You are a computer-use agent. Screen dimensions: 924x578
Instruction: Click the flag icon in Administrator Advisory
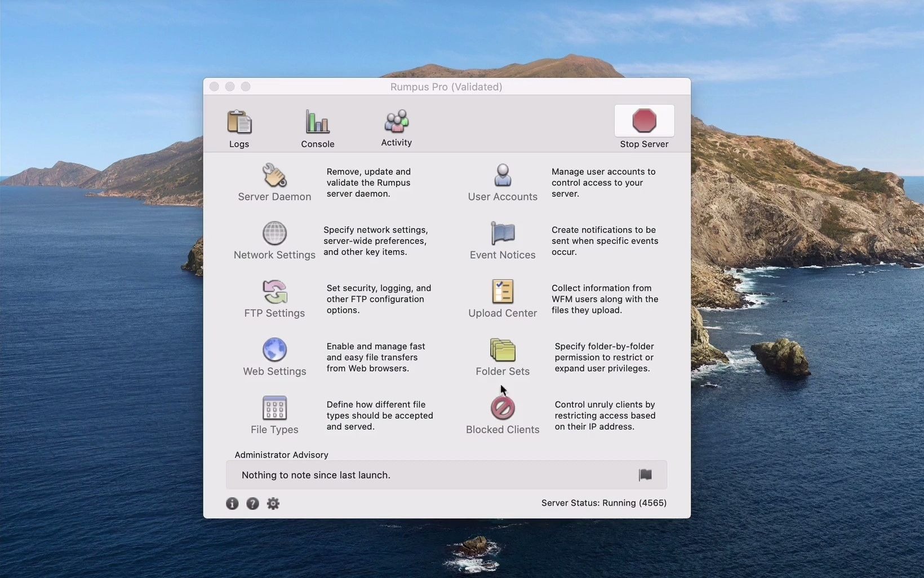click(645, 475)
